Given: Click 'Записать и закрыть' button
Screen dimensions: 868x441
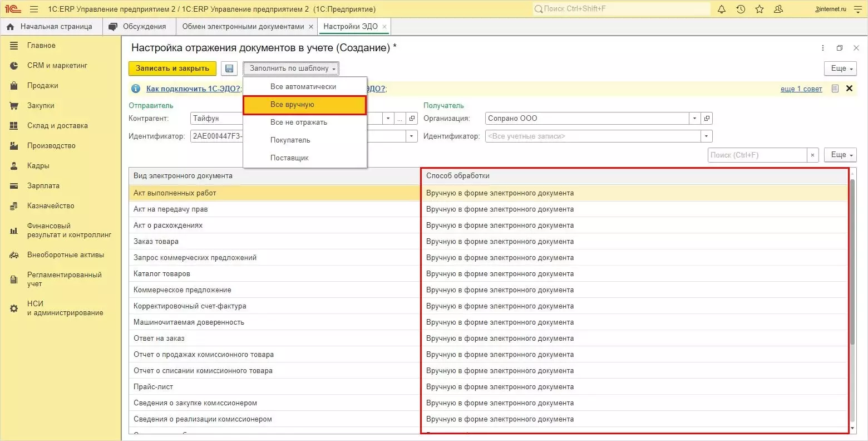Looking at the screenshot, I should tap(172, 68).
